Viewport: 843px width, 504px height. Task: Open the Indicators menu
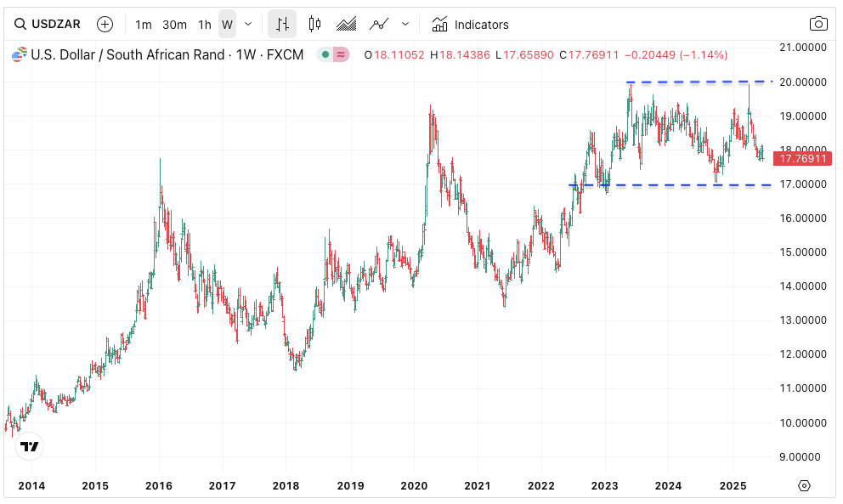coord(470,25)
